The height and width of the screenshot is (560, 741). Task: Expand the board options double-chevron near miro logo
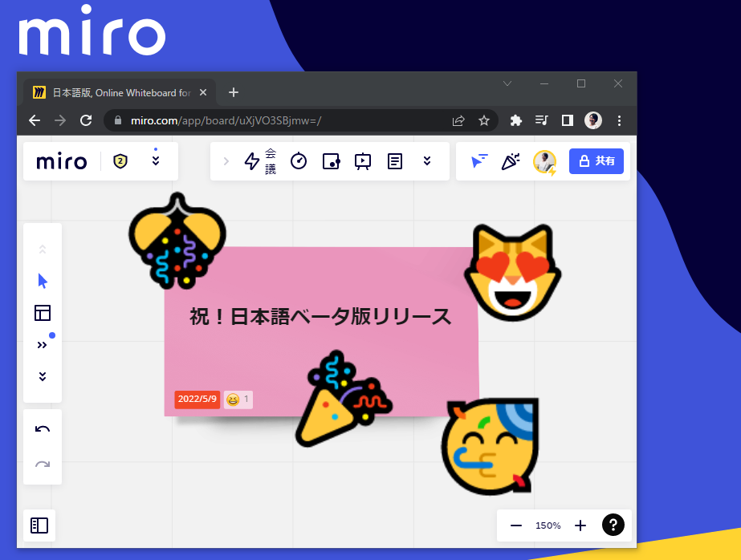pyautogui.click(x=156, y=161)
